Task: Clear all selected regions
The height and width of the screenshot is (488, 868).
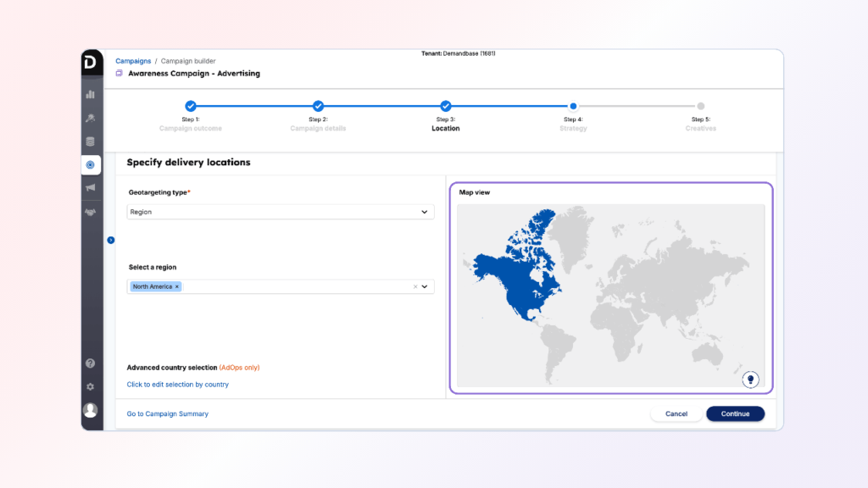Action: tap(415, 287)
